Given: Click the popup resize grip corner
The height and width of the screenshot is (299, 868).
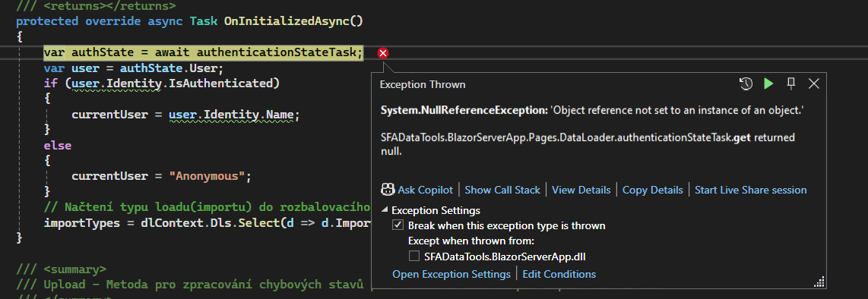Looking at the screenshot, I should [x=820, y=282].
